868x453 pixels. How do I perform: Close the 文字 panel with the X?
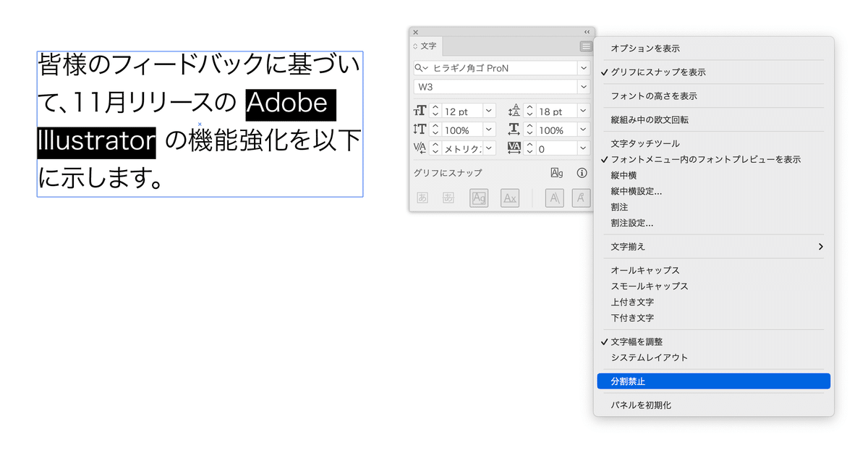pos(415,33)
